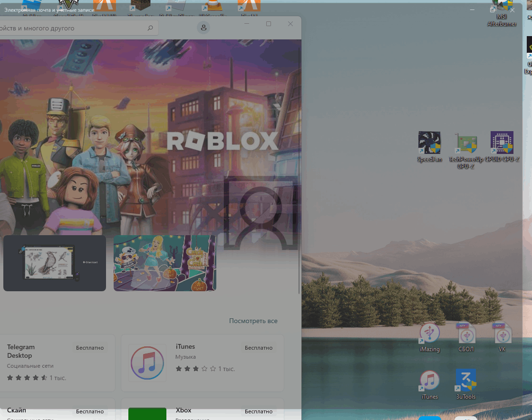532x420 pixels.
Task: Select the Telegram Desktop title text
Action: [21, 351]
